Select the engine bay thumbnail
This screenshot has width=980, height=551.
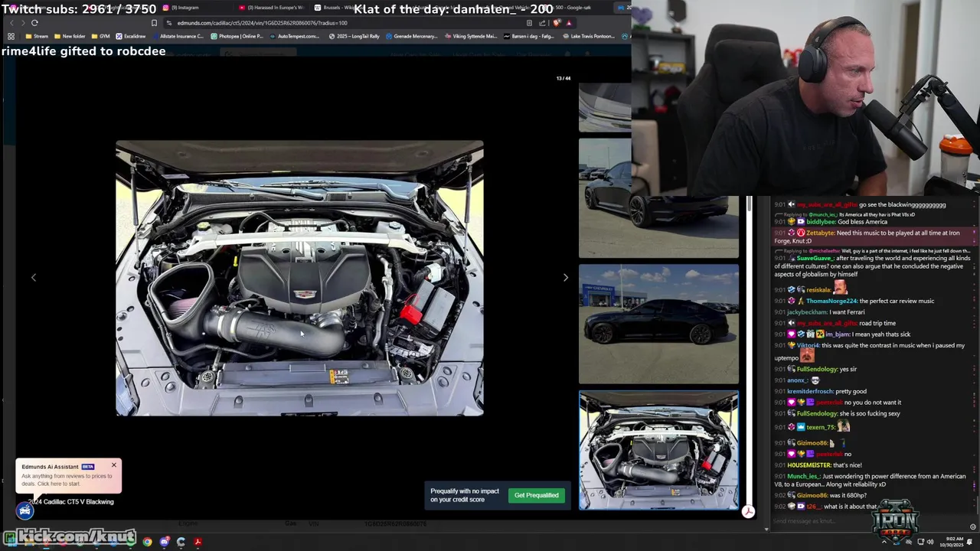658,451
